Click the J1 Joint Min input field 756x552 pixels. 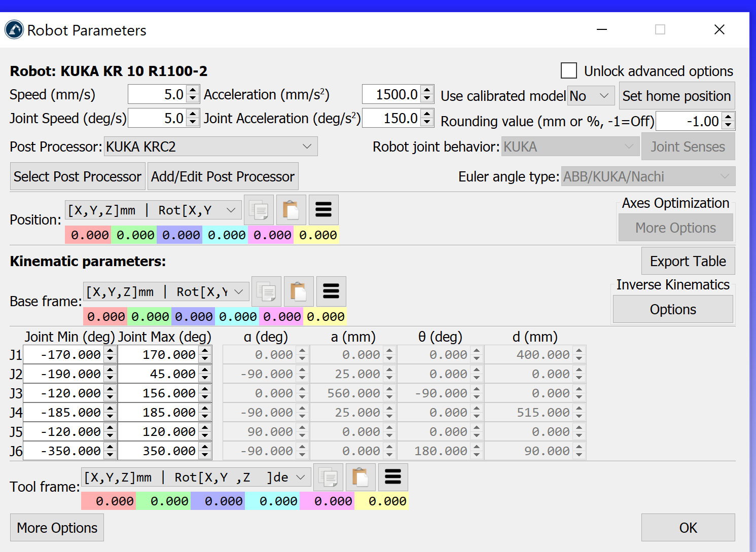[64, 355]
